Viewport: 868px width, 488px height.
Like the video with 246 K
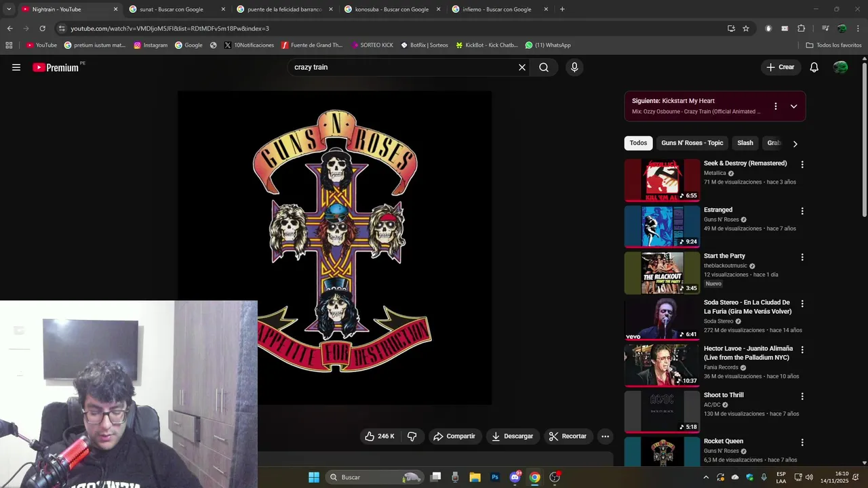coord(380,436)
